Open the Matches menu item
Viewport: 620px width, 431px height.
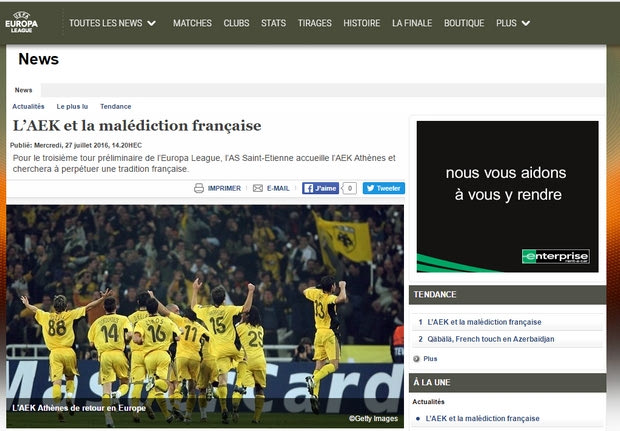click(192, 23)
